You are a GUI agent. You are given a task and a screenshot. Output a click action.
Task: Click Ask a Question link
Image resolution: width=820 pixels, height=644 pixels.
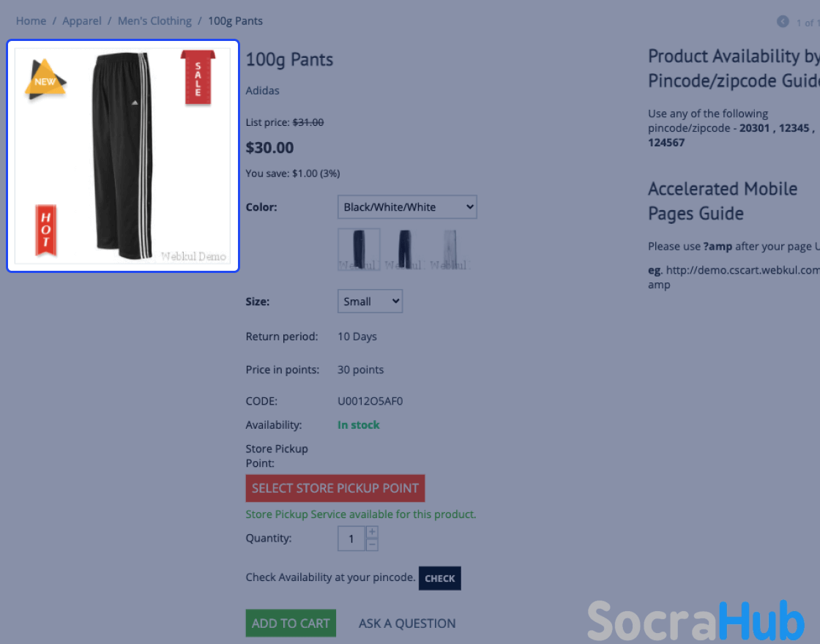coord(407,623)
